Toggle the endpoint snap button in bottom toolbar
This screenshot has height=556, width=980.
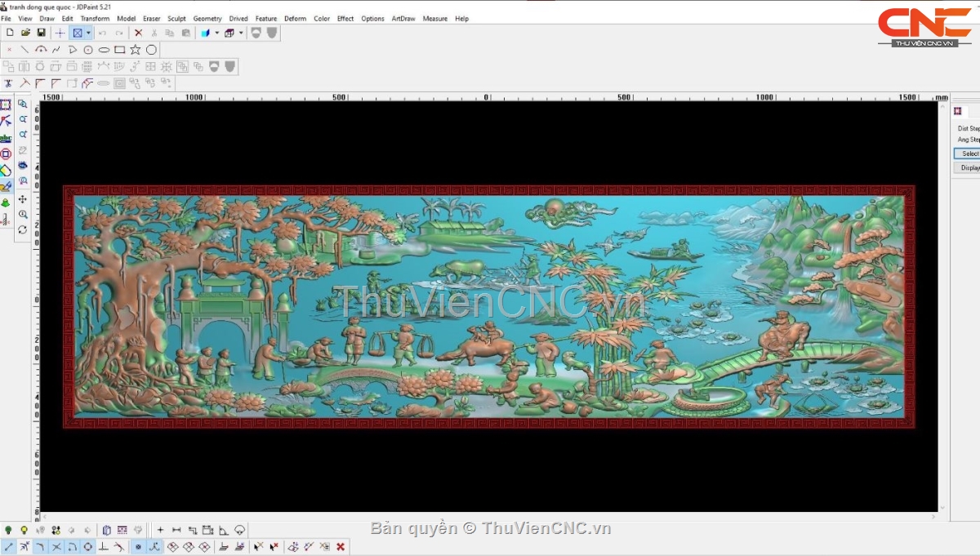pyautogui.click(x=8, y=546)
